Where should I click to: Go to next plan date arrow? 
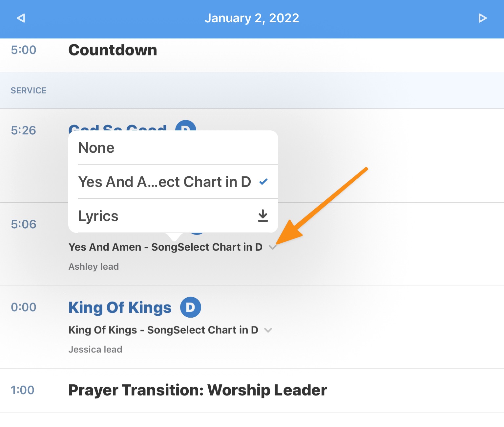click(482, 18)
